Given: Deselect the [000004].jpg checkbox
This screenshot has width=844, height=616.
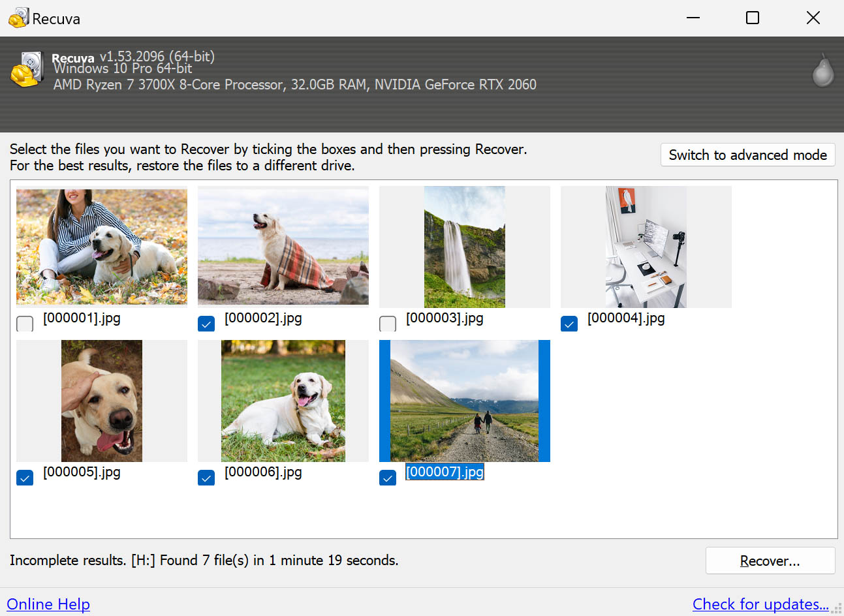Looking at the screenshot, I should 569,323.
